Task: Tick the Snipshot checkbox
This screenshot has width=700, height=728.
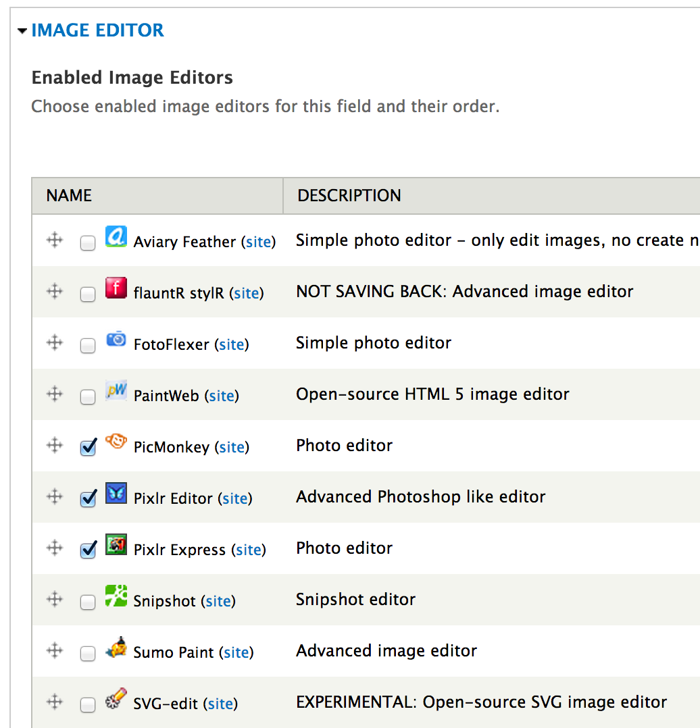Action: point(88,602)
